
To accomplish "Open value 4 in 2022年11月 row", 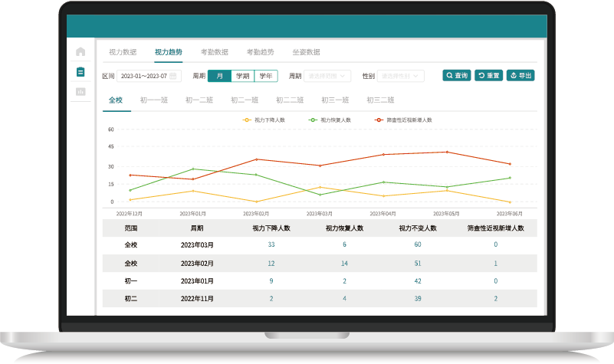I will pyautogui.click(x=345, y=299).
